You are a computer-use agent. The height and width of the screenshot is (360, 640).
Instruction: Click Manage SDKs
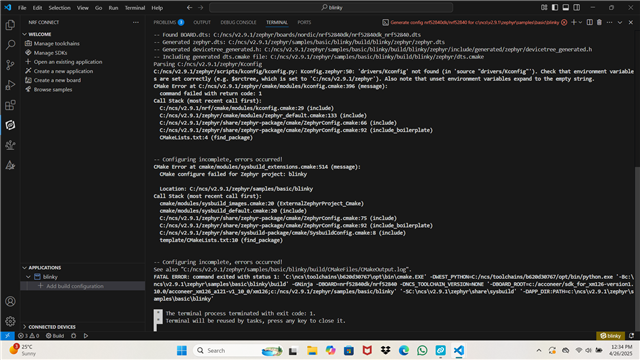(x=50, y=53)
